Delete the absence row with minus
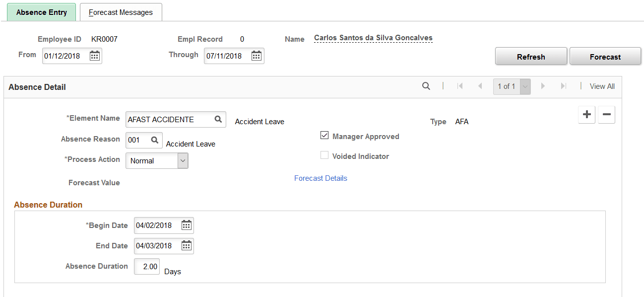This screenshot has height=297, width=644. click(x=606, y=115)
